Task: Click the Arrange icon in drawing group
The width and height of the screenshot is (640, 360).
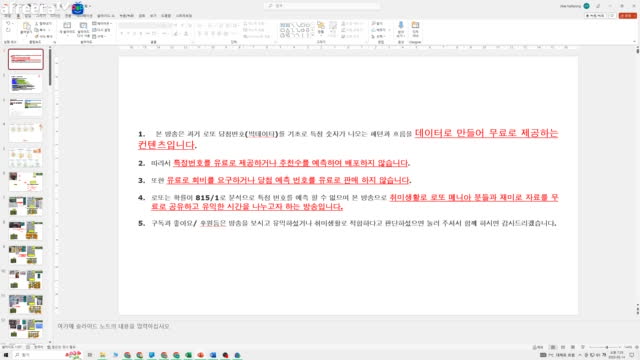Action: (x=321, y=28)
